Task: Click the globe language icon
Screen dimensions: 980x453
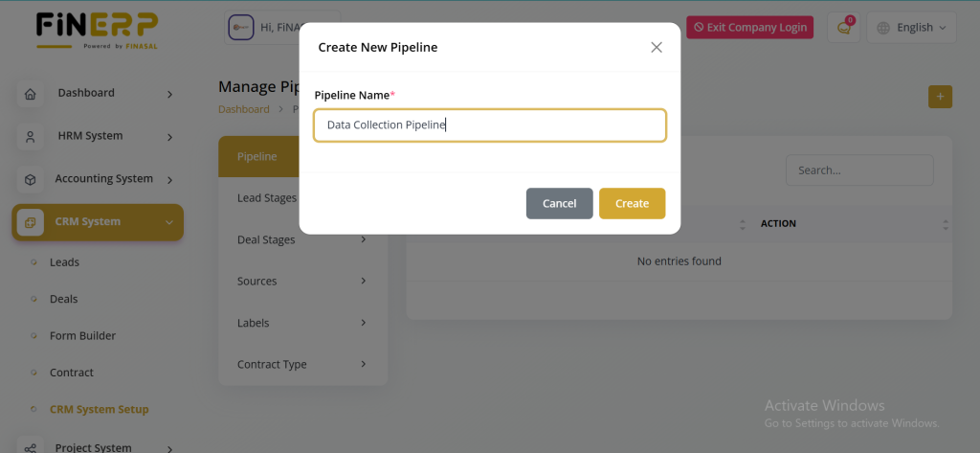Action: point(882,28)
